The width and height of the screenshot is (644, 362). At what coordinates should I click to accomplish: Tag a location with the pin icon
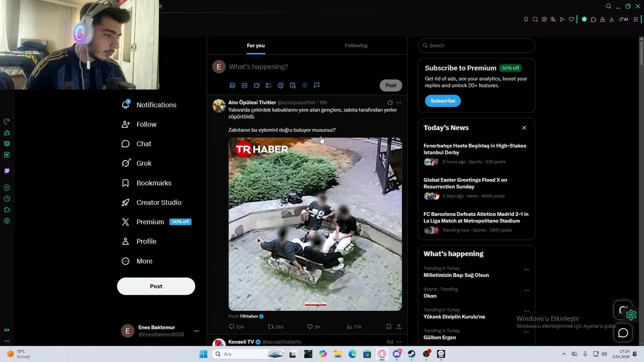(305, 85)
